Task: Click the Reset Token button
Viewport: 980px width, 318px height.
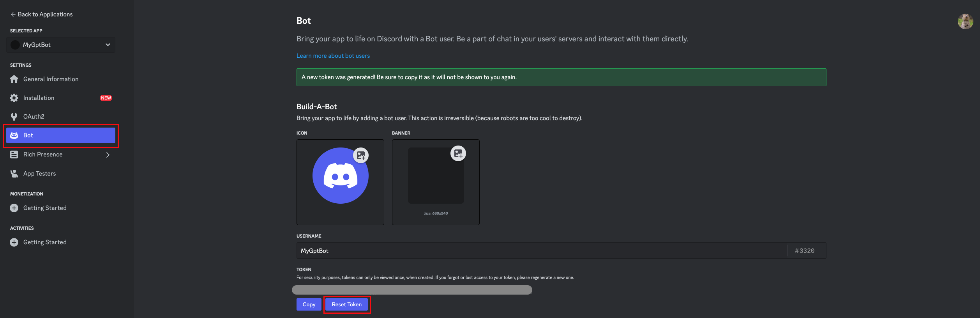Action: 347,304
